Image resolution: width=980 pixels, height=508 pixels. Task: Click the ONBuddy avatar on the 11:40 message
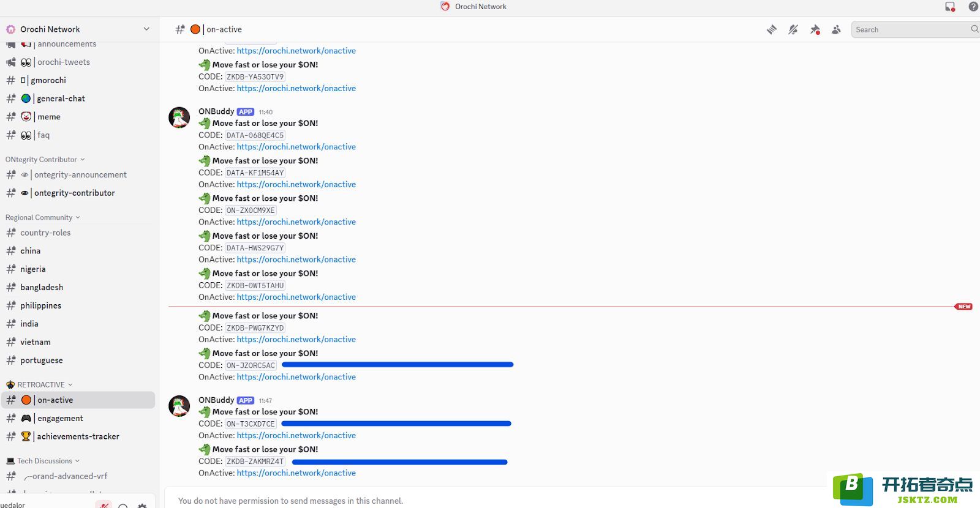179,118
